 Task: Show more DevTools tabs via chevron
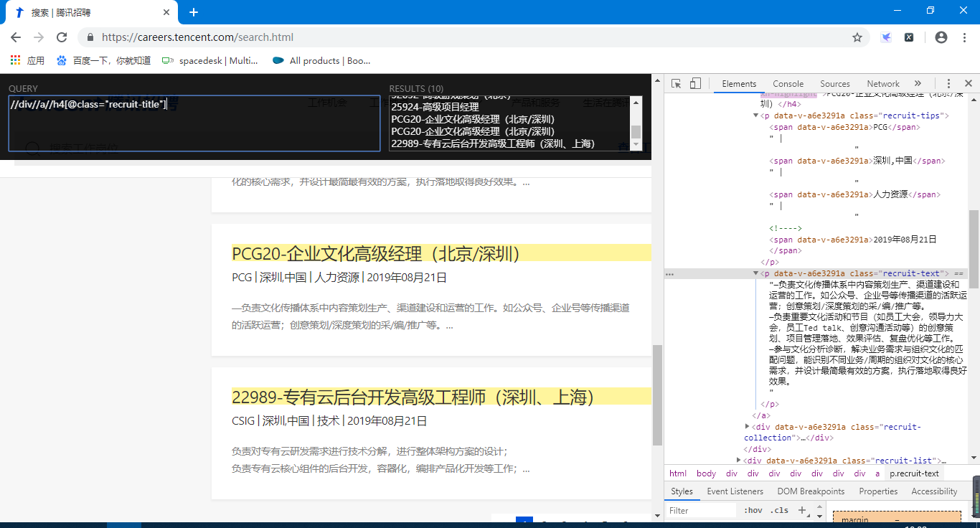click(918, 84)
